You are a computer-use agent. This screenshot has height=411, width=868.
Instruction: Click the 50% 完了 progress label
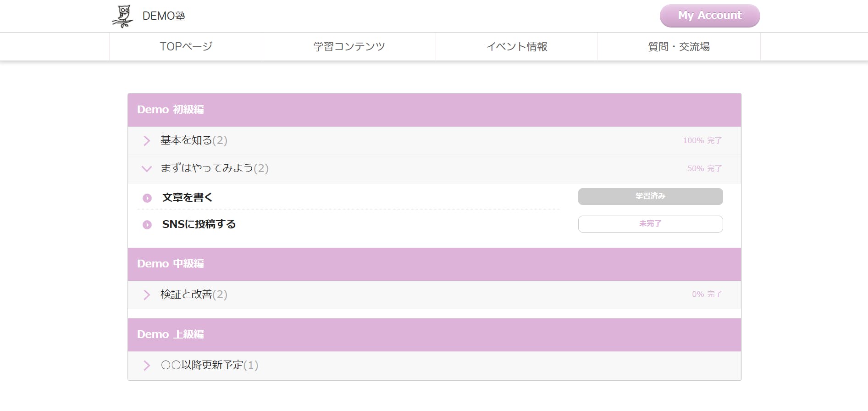point(705,168)
